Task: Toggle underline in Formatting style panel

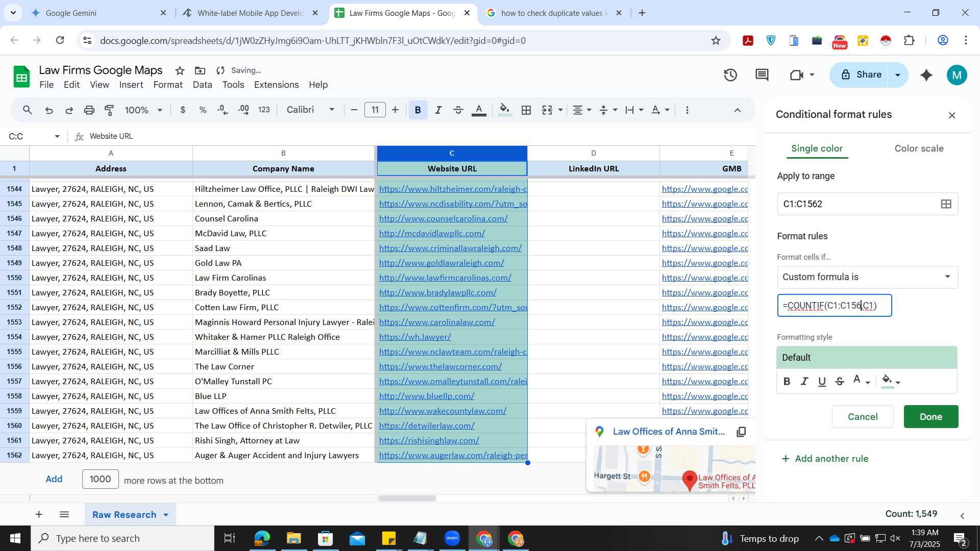Action: point(822,381)
